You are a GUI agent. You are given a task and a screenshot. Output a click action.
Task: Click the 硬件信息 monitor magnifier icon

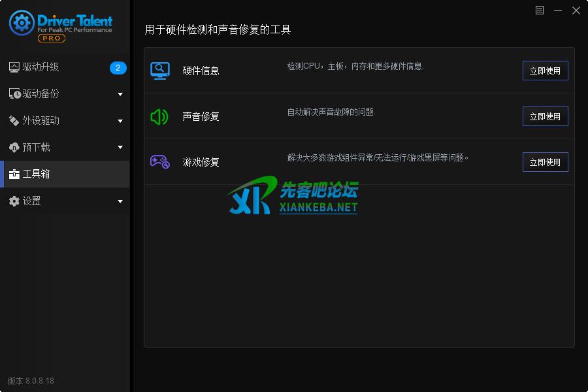[160, 71]
